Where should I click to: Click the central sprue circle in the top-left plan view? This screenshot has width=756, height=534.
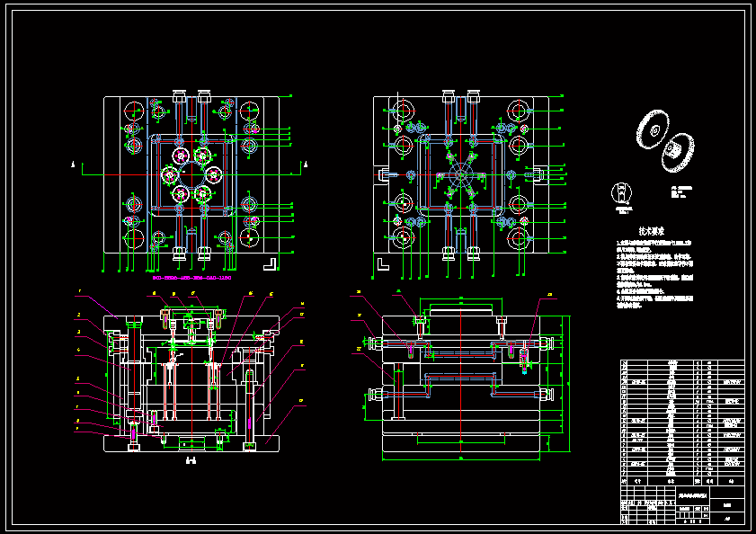point(191,174)
